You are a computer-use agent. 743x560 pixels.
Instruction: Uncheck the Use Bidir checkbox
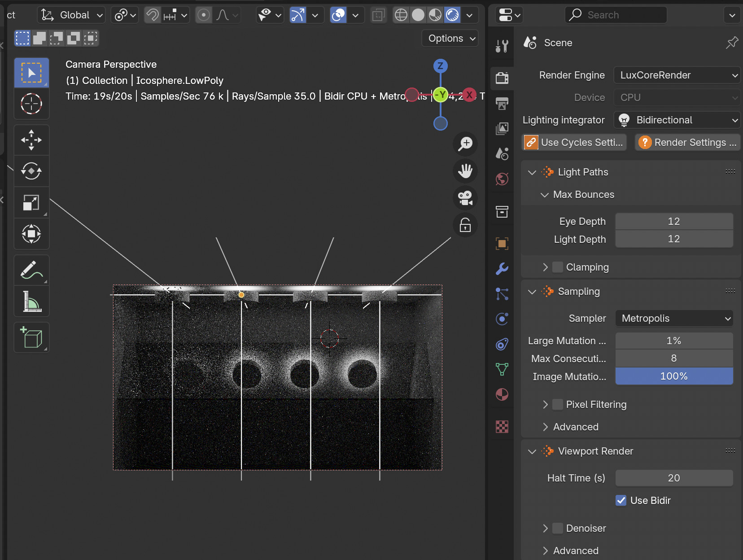[x=621, y=500]
